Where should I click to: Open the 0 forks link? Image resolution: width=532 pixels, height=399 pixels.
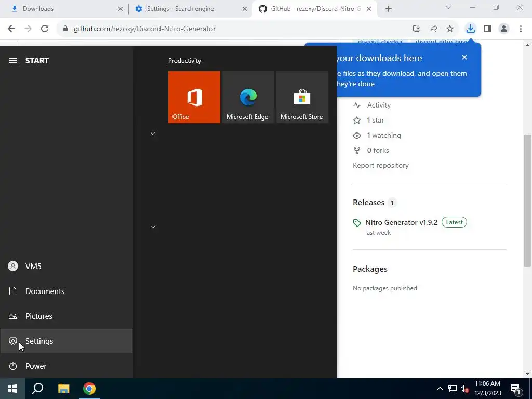click(x=378, y=150)
